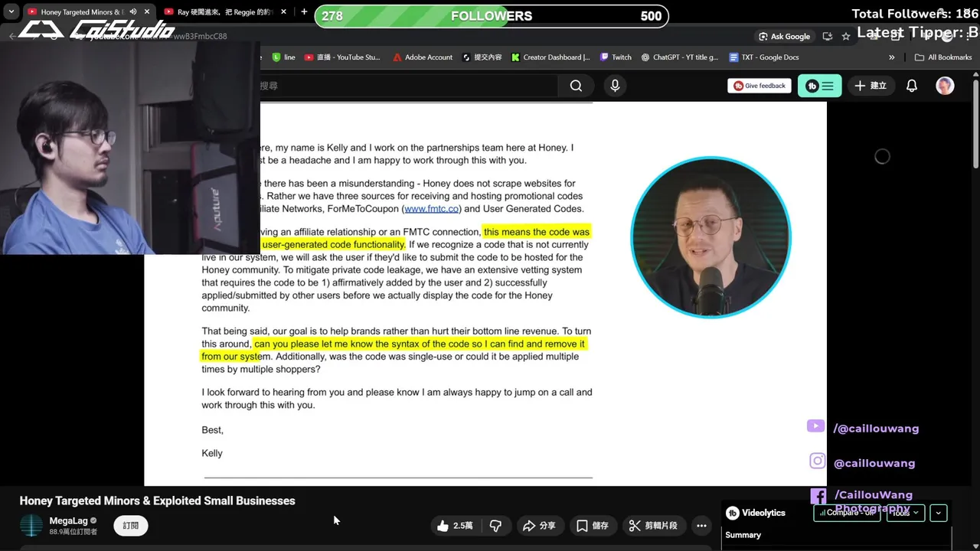
Task: Click the Give feedback button
Action: point(759,86)
